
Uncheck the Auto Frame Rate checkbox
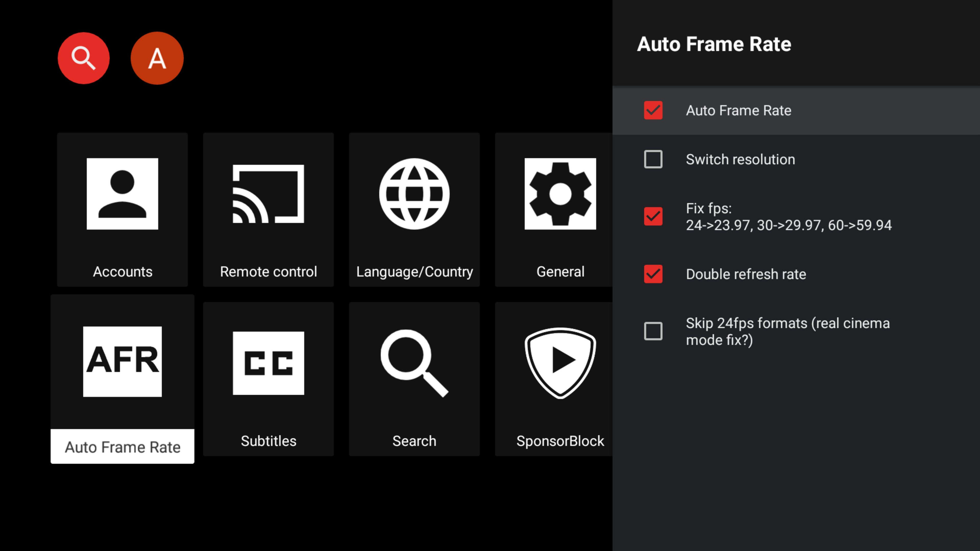(653, 110)
